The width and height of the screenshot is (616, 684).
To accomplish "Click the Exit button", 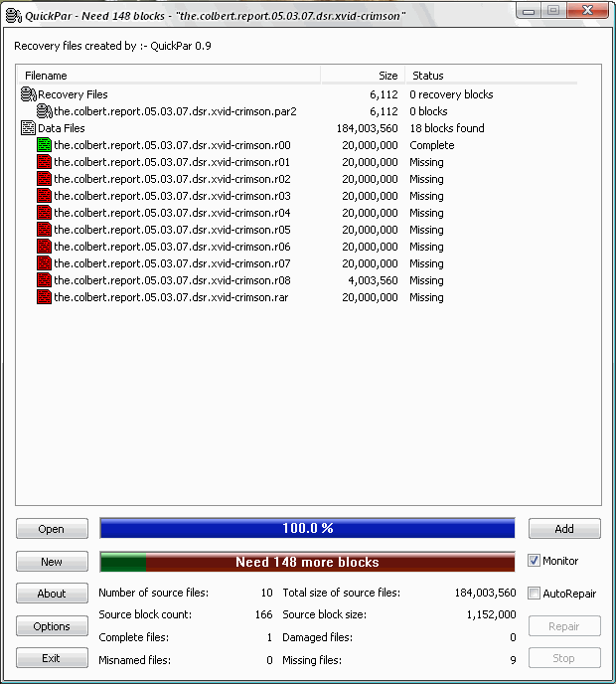I will 52,658.
